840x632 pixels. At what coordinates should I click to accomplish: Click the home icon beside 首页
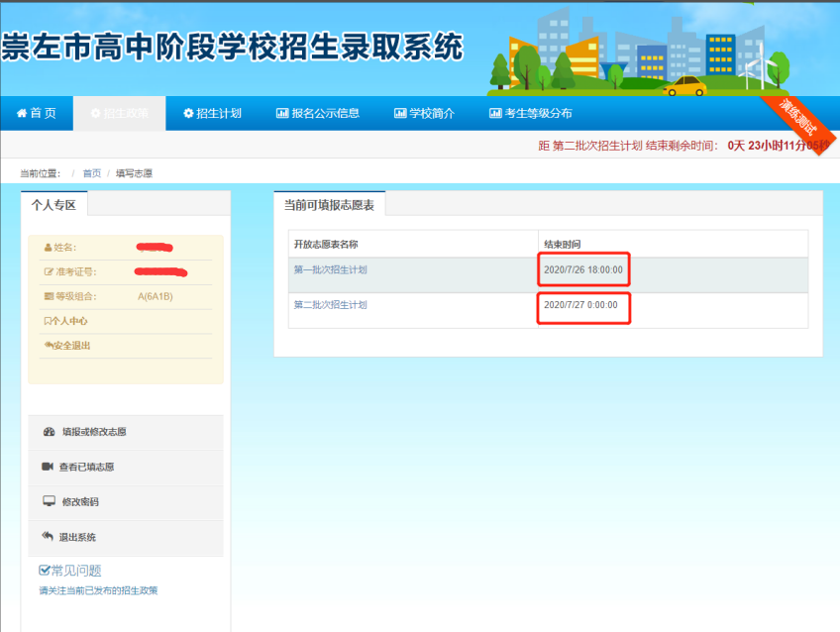[21, 114]
